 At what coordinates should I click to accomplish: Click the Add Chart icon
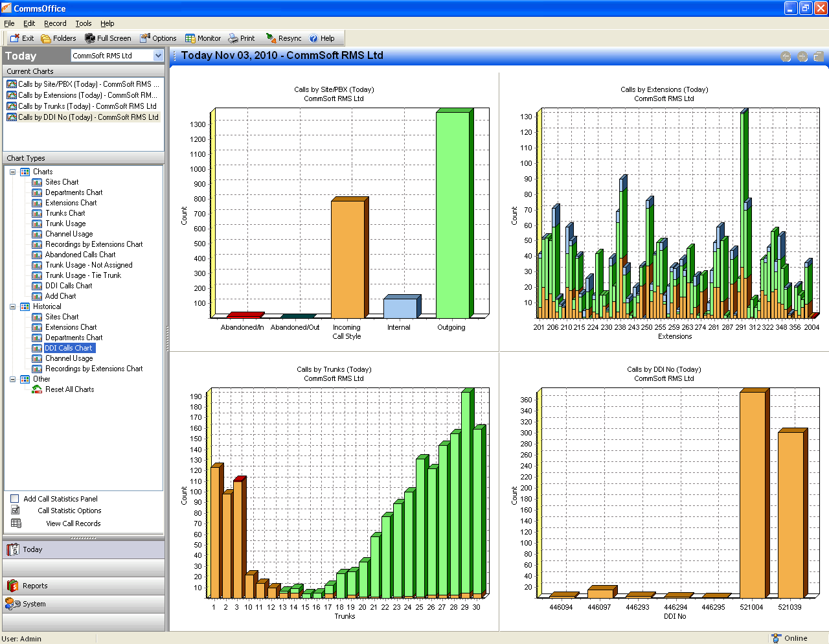[37, 296]
